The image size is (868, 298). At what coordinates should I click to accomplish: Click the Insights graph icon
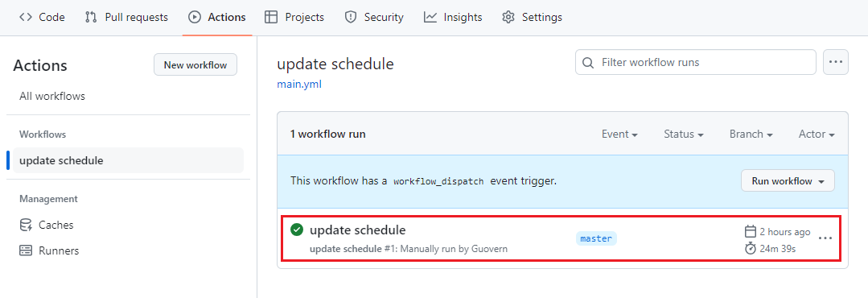tap(430, 17)
